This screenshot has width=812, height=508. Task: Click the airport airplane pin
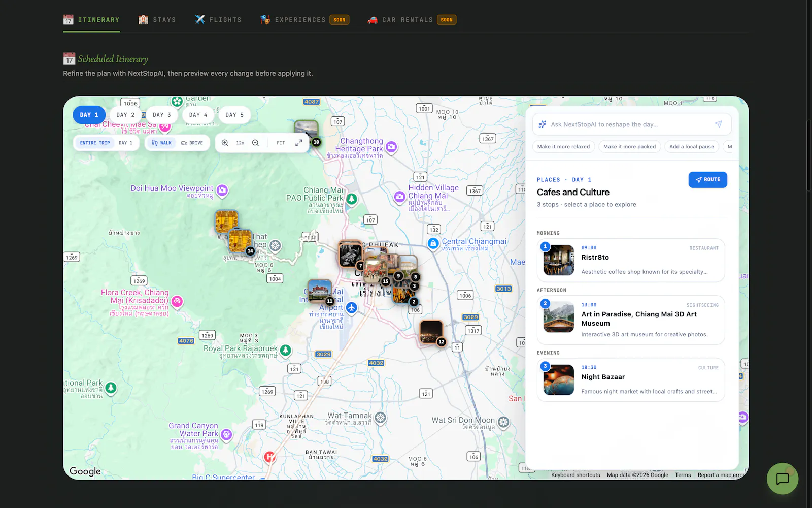(x=351, y=308)
